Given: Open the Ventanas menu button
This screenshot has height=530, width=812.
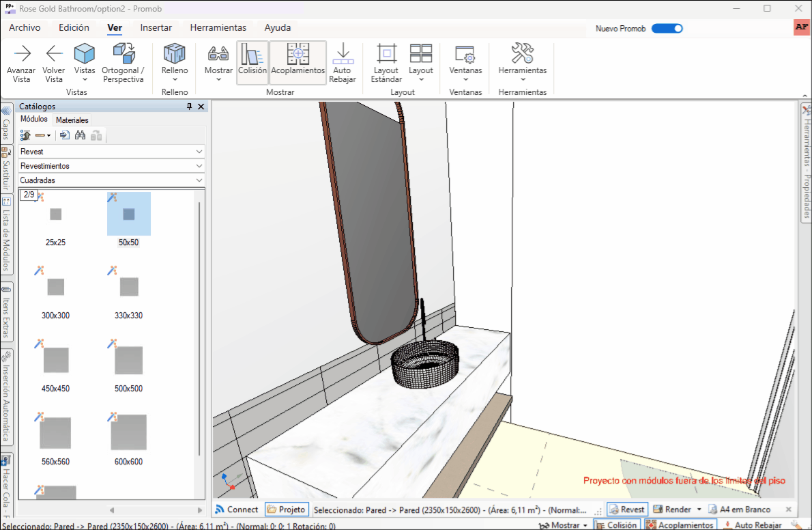Looking at the screenshot, I should coord(465,63).
